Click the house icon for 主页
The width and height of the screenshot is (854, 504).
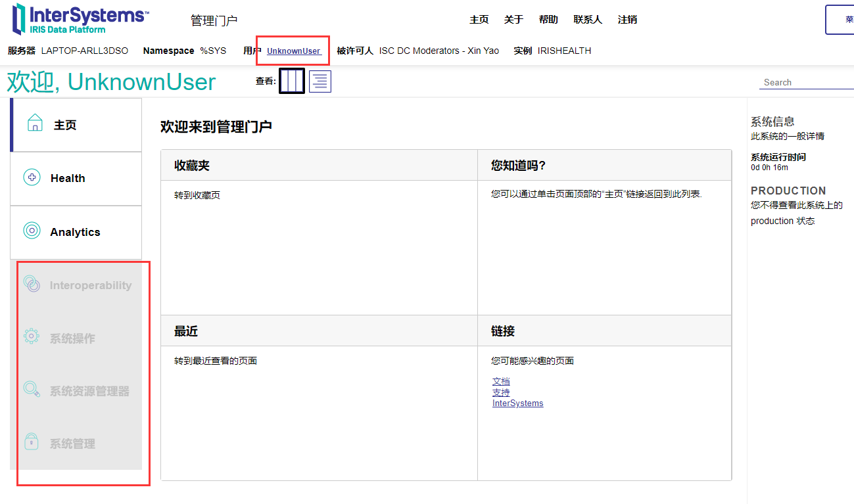pyautogui.click(x=35, y=123)
